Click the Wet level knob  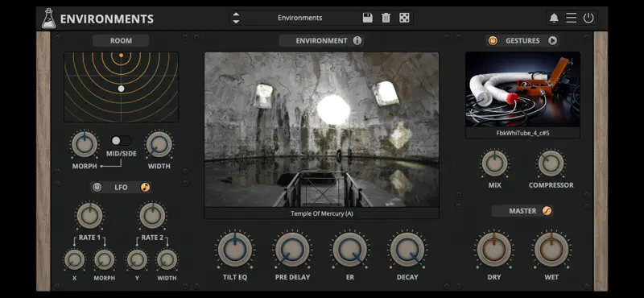click(551, 250)
